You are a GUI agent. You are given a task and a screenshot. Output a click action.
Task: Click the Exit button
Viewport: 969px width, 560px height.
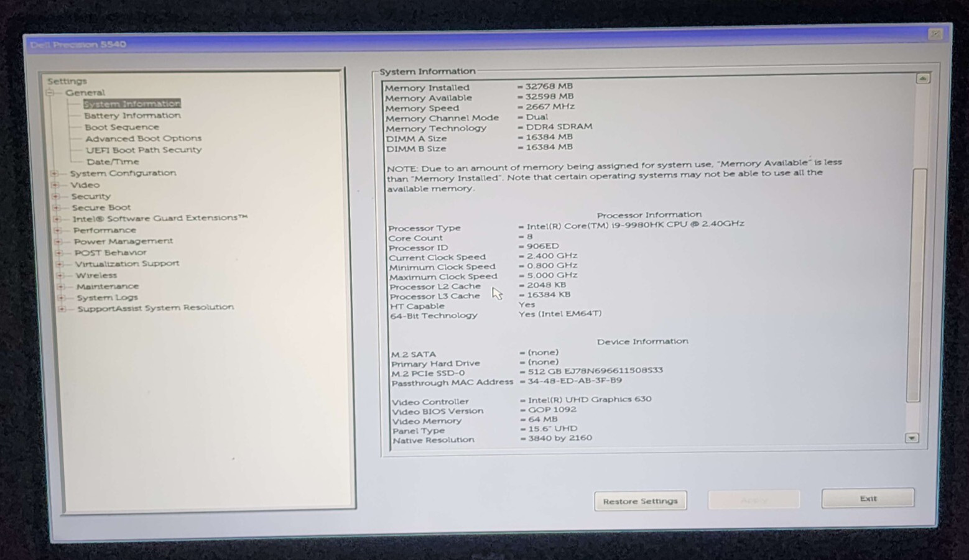coord(868,498)
